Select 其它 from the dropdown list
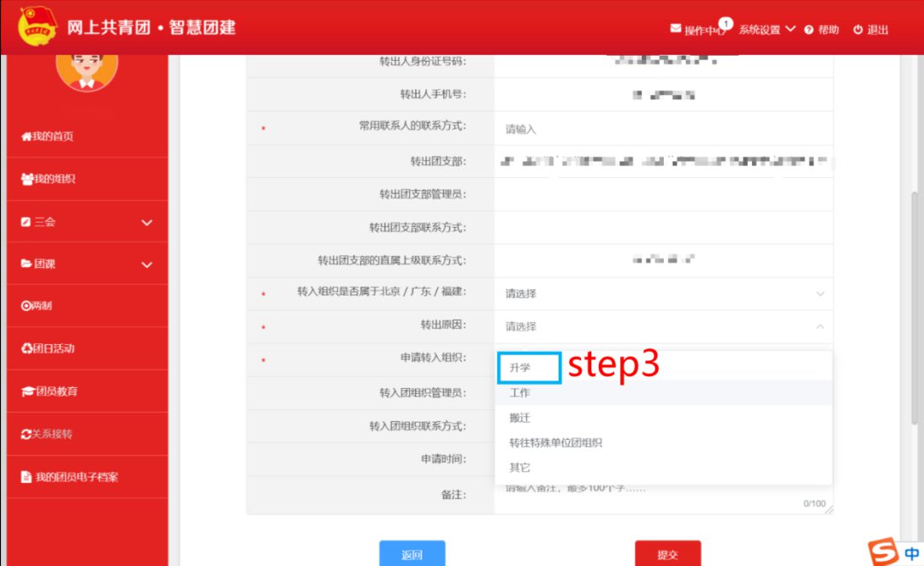 point(664,468)
